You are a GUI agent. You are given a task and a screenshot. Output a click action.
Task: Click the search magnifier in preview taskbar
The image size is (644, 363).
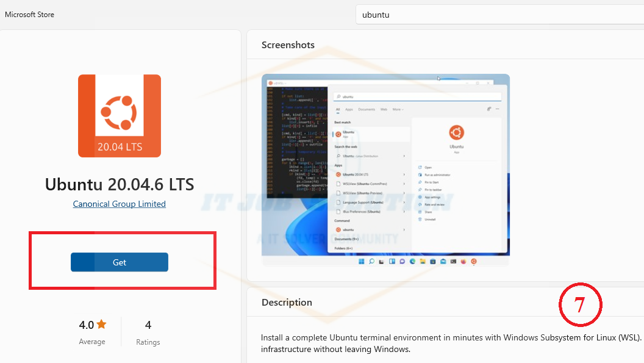point(371,261)
